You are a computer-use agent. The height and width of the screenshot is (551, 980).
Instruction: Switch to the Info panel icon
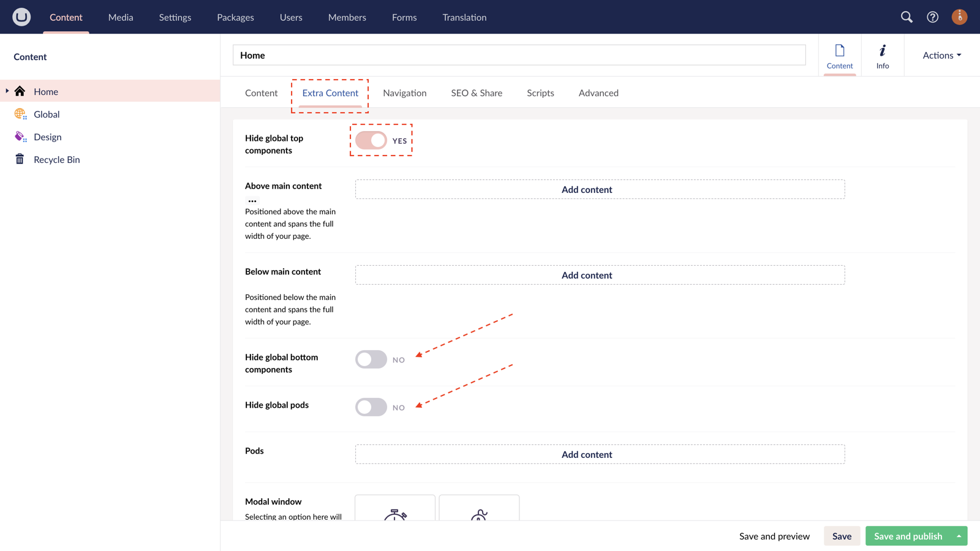click(x=882, y=54)
